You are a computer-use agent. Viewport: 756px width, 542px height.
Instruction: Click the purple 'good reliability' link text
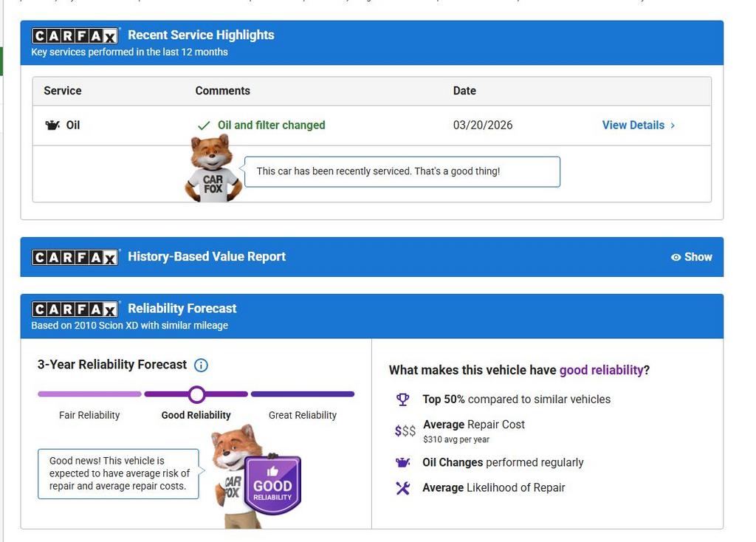[601, 370]
